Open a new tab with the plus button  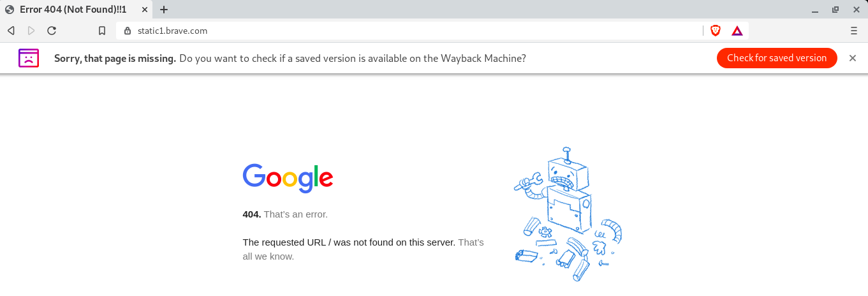[x=164, y=10]
